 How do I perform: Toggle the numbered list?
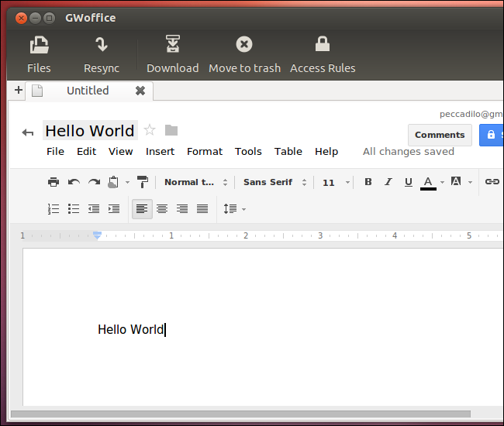point(54,208)
